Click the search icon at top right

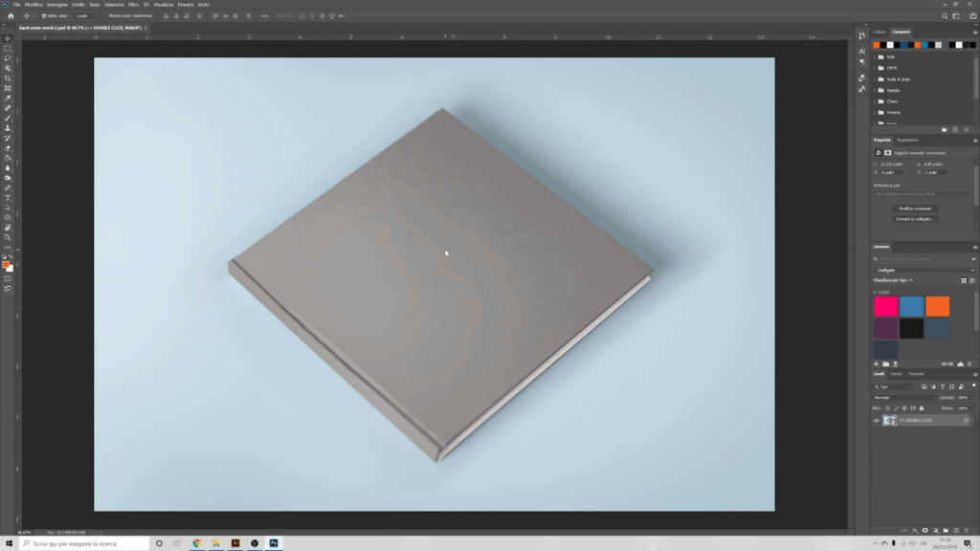click(x=946, y=16)
